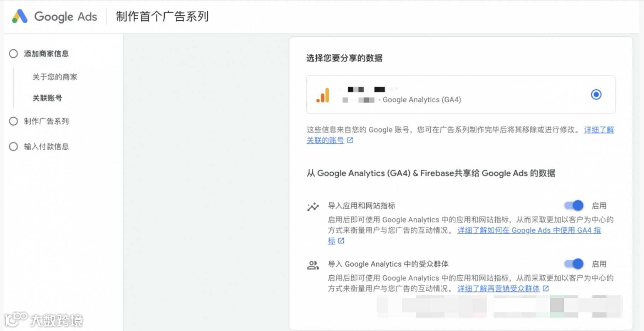Image resolution: width=644 pixels, height=331 pixels.
Task: Go to 制作广告系列 step label
Action: (46, 121)
